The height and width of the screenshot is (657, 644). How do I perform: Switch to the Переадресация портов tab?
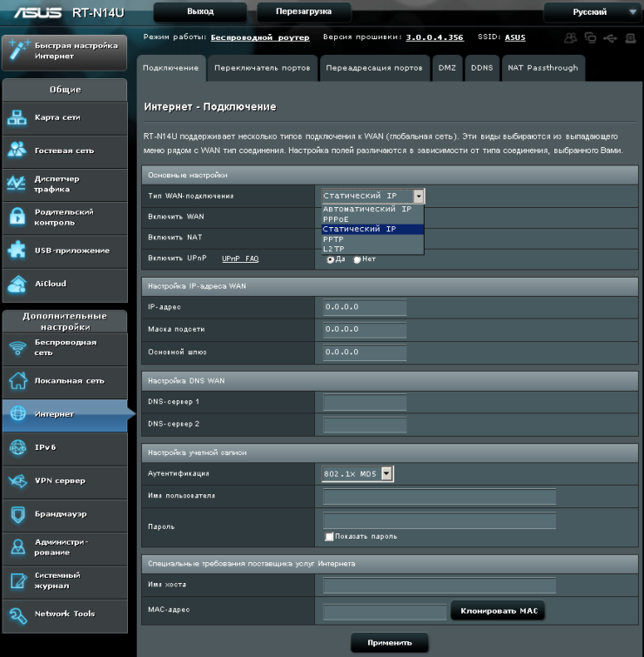(x=374, y=68)
